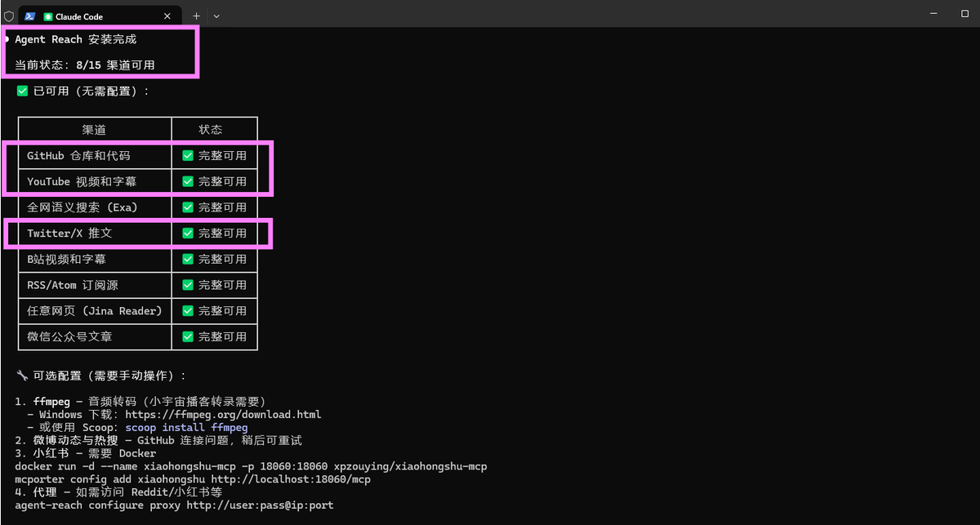
Task: Click the PowerShell icon in the Claude Code tab
Action: click(x=30, y=16)
